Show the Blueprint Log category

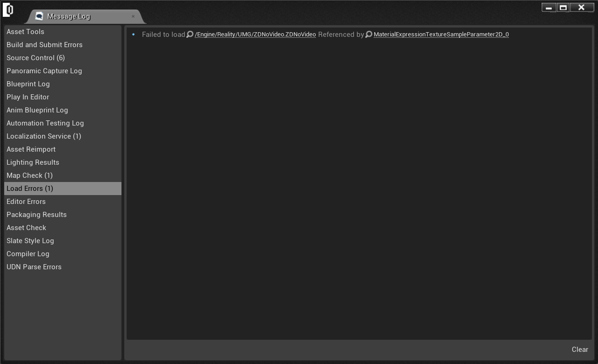28,84
